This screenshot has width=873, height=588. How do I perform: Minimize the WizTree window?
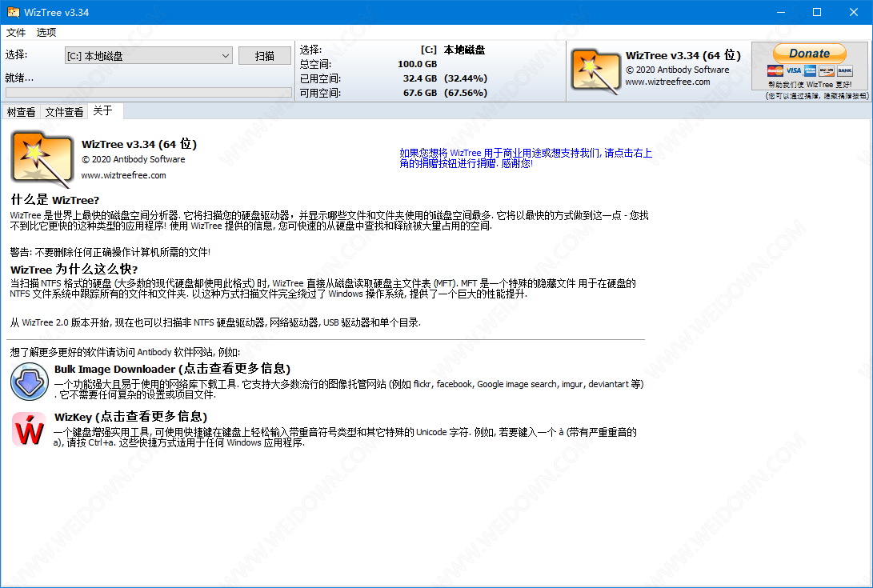pyautogui.click(x=780, y=12)
